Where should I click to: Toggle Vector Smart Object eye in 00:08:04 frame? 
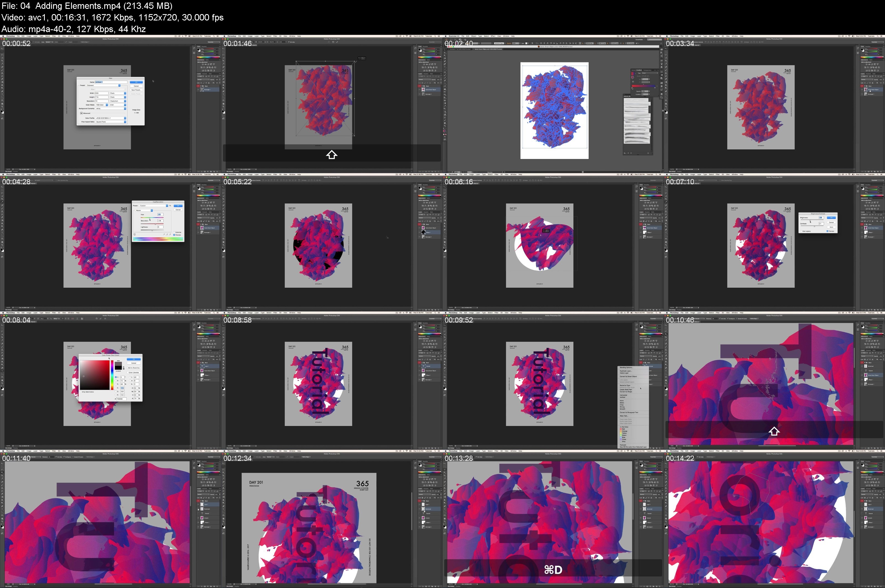198,370
